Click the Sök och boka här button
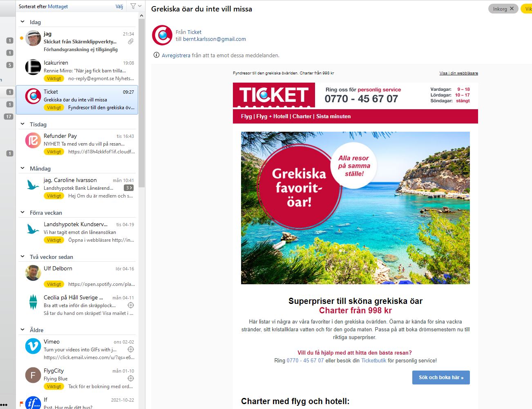 (441, 378)
